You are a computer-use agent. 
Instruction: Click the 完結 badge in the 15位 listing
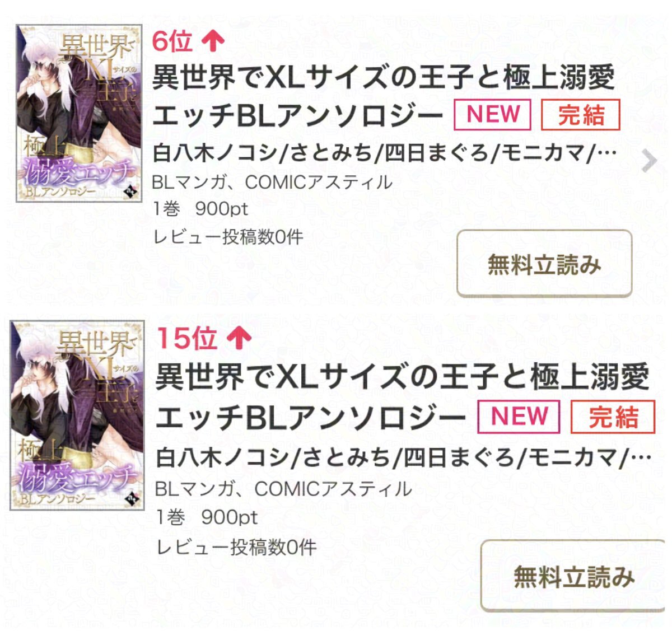click(613, 417)
